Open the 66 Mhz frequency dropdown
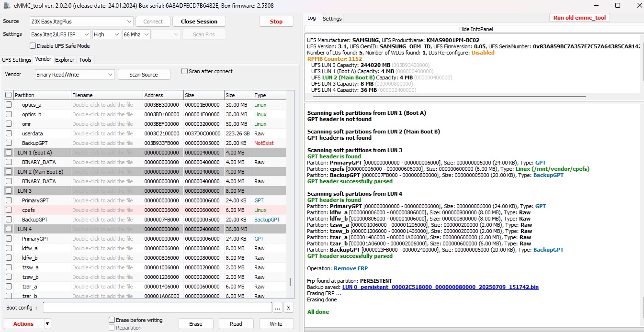 [x=146, y=34]
